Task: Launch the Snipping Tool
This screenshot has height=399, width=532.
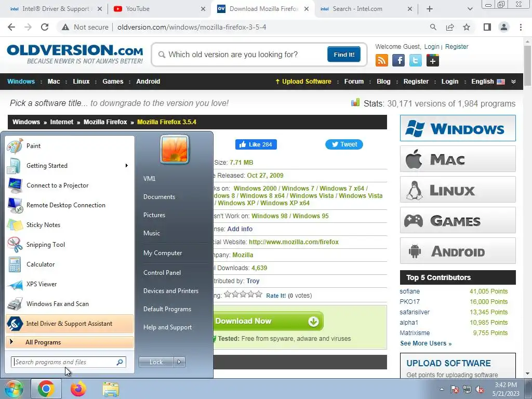Action: (x=70, y=245)
